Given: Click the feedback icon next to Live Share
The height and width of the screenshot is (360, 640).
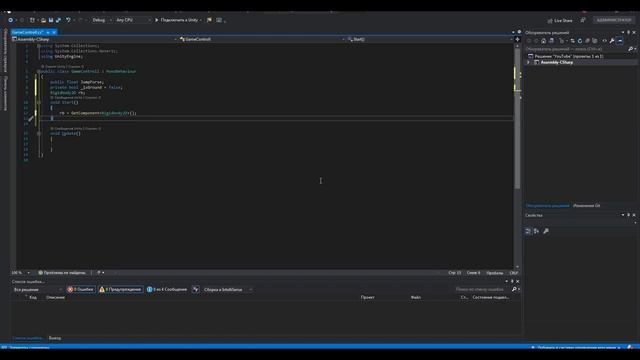Looking at the screenshot, I should point(583,20).
